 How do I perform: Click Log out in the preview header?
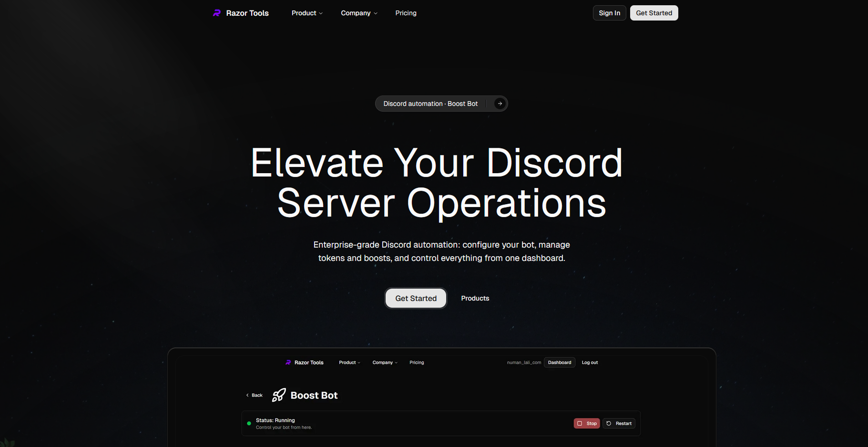(x=590, y=363)
